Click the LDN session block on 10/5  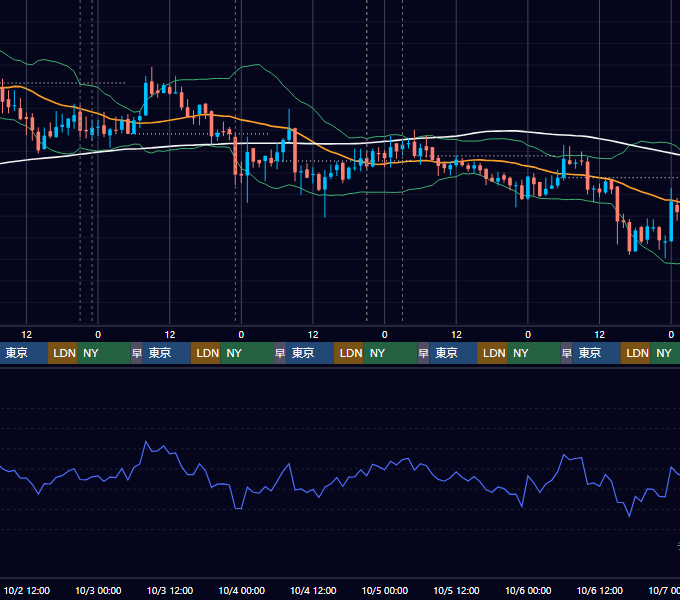492,353
